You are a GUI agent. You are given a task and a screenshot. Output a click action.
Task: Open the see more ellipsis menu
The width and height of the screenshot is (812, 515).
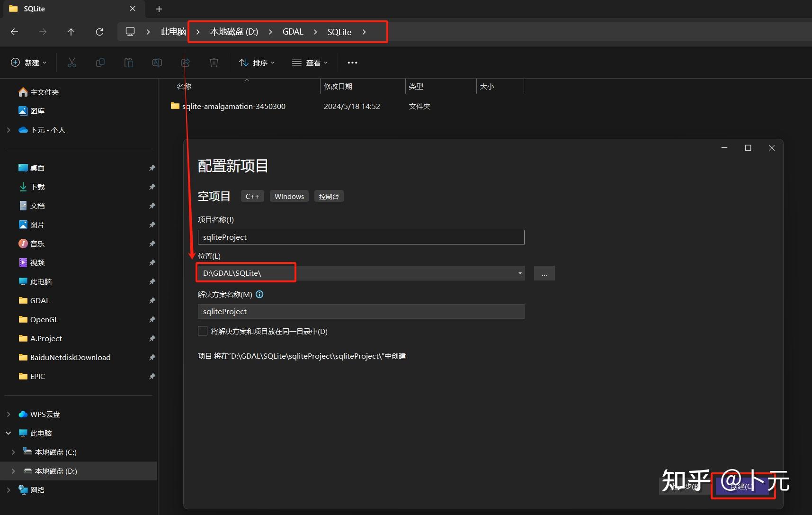pos(352,63)
